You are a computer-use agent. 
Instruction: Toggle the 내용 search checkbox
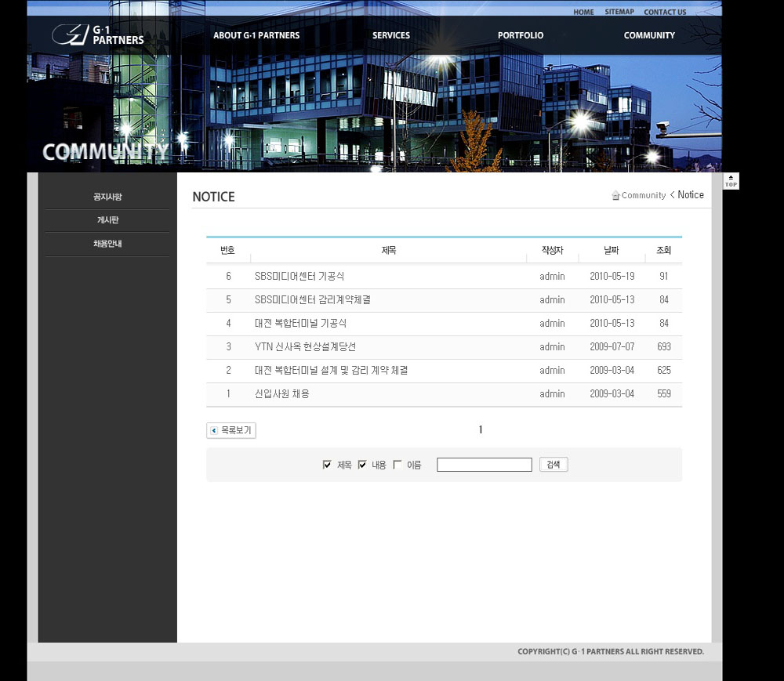click(362, 465)
